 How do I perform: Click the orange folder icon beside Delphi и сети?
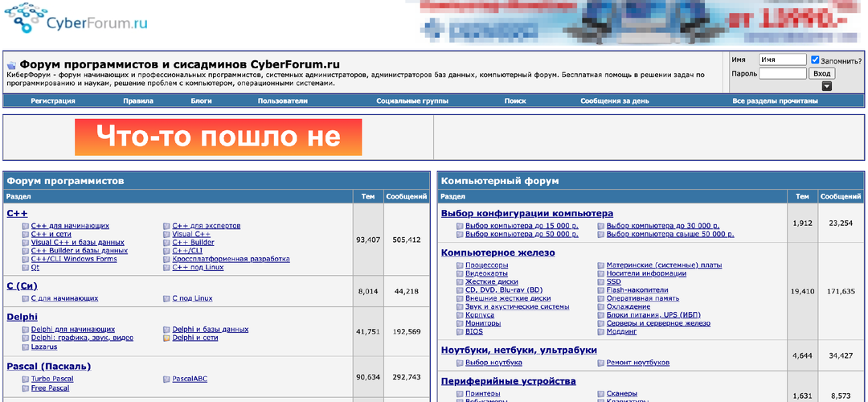click(x=166, y=338)
